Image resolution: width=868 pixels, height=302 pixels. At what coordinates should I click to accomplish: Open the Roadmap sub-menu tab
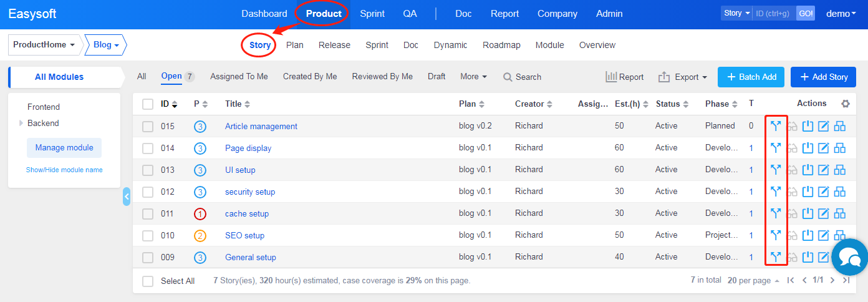coord(501,45)
